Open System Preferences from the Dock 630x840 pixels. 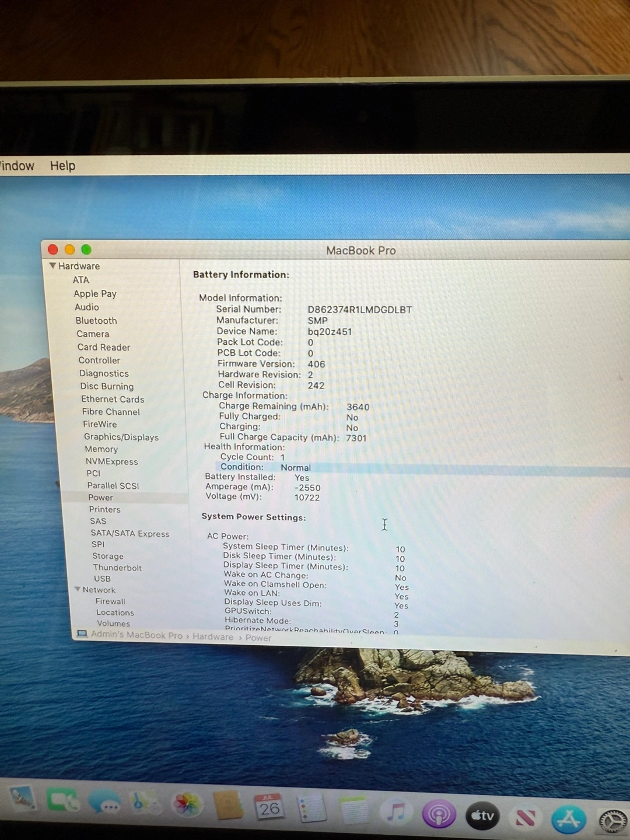click(613, 821)
